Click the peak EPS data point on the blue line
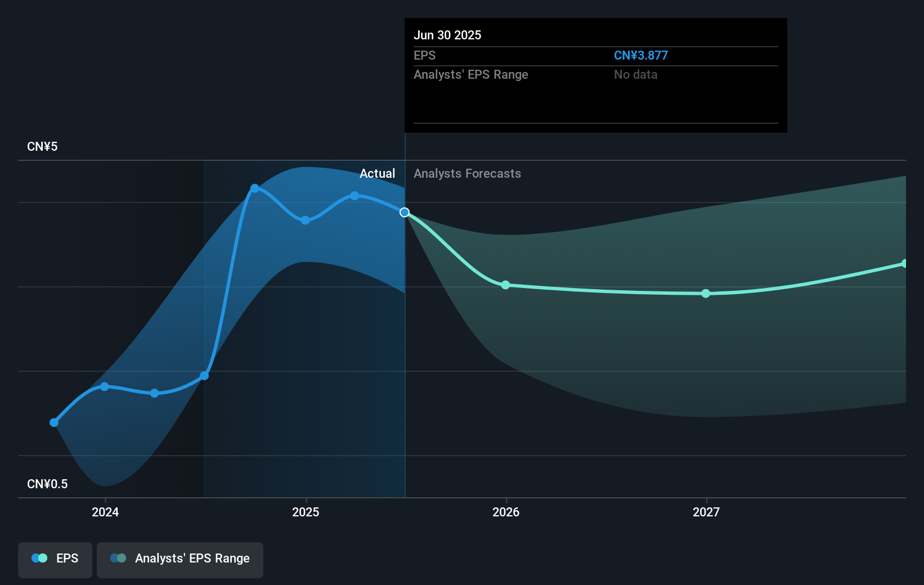The image size is (924, 585). pos(254,188)
